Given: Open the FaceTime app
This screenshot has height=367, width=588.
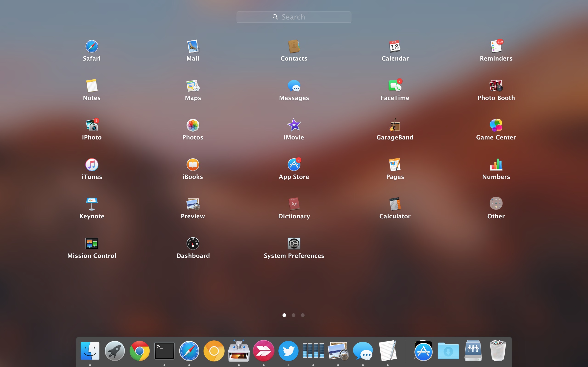Looking at the screenshot, I should [x=395, y=86].
